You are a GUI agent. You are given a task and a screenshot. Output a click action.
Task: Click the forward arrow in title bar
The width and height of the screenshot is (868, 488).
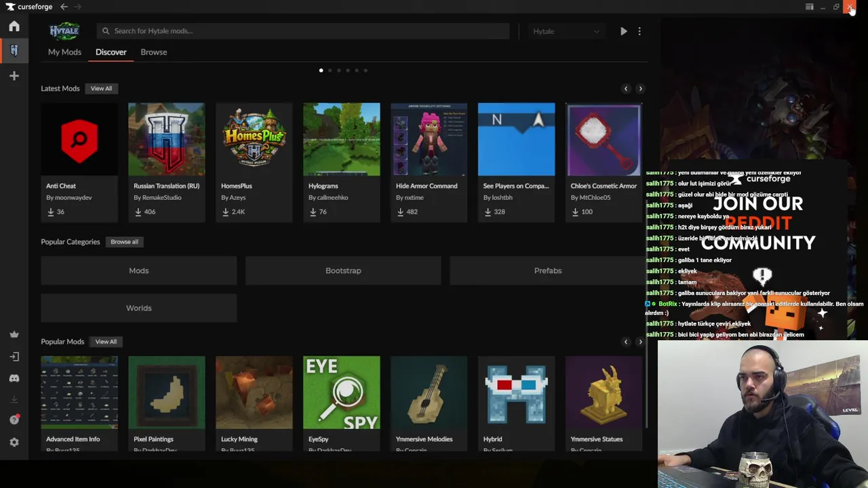pyautogui.click(x=77, y=7)
